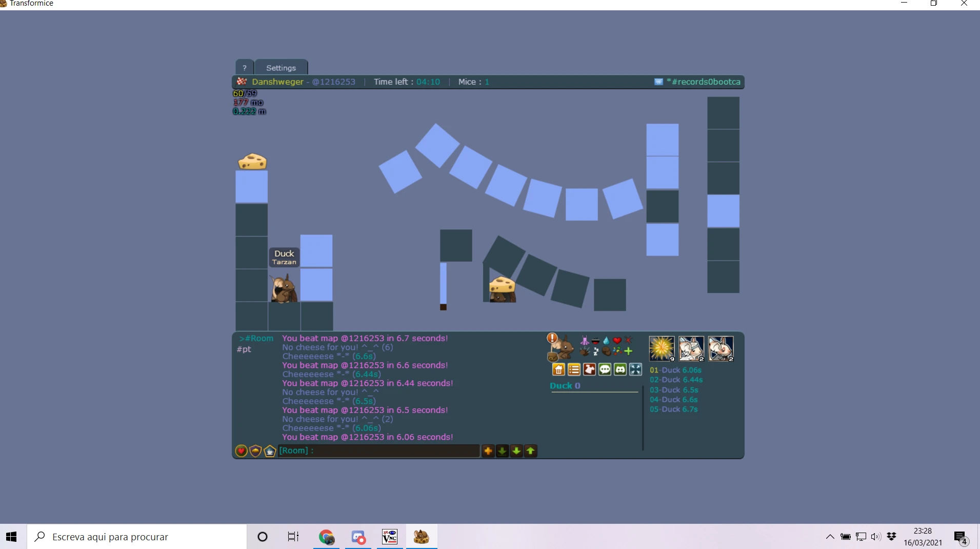The height and width of the screenshot is (549, 980).
Task: Open the green speech bubble chat button
Action: coord(605,369)
